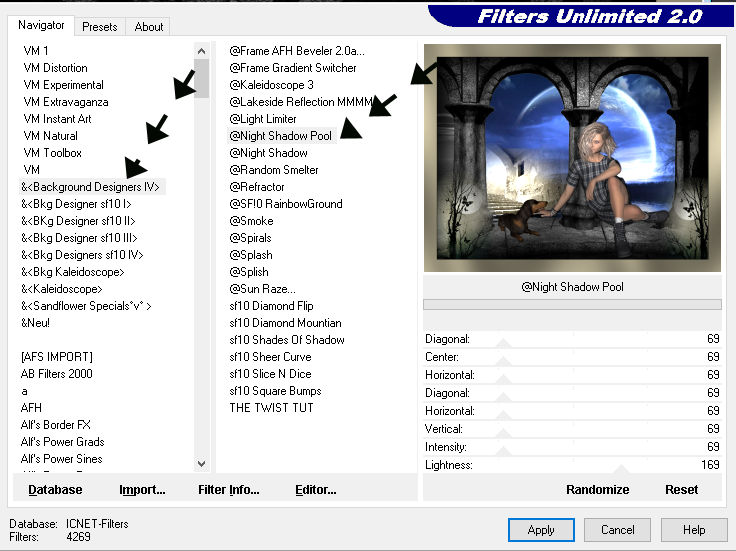Select Alf's Power Sines category
Image resolution: width=736 pixels, height=551 pixels.
[61, 459]
